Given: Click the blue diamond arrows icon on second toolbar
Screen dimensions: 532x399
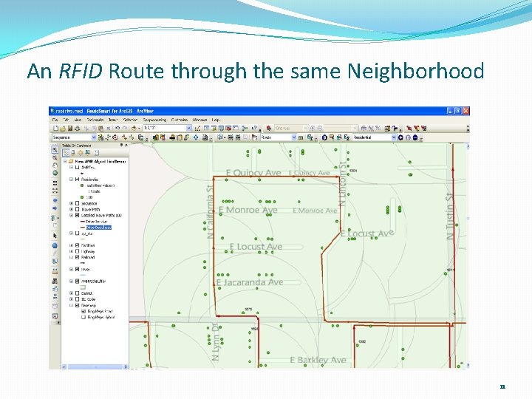Looking at the screenshot, I should (x=196, y=137).
